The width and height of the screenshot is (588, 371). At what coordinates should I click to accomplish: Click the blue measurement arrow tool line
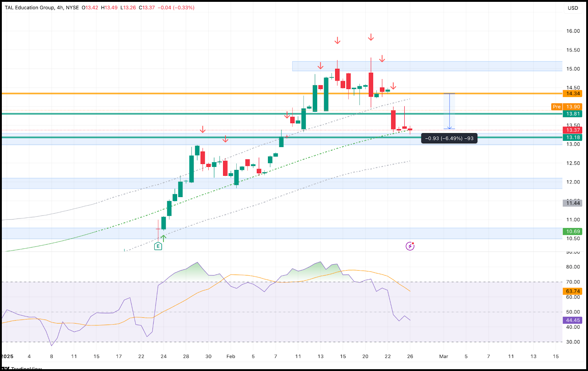point(449,111)
